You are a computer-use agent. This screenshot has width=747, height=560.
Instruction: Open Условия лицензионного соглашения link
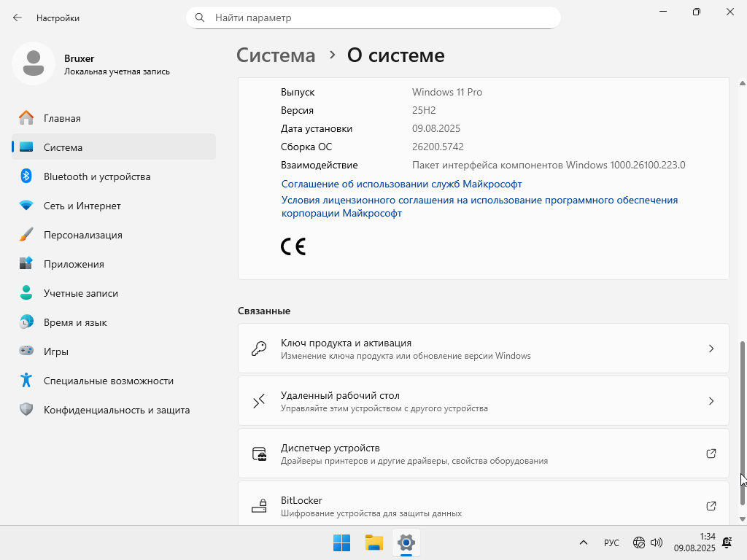pyautogui.click(x=479, y=206)
